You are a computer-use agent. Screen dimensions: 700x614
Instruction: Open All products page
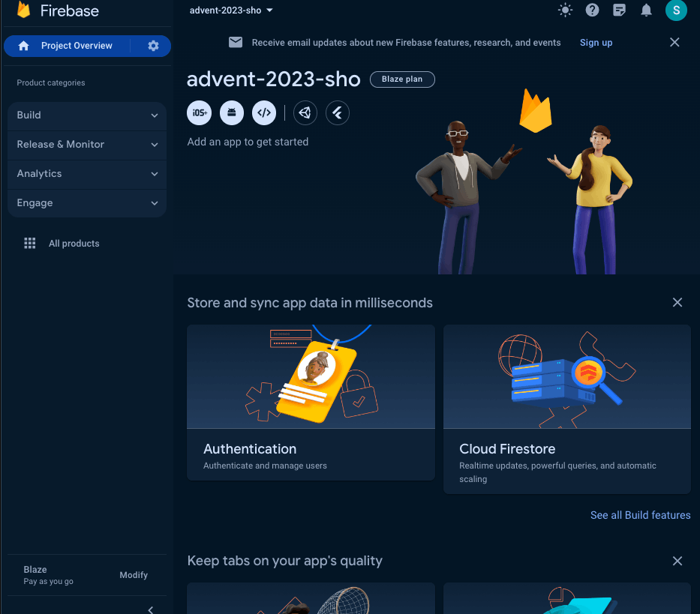[x=74, y=243]
